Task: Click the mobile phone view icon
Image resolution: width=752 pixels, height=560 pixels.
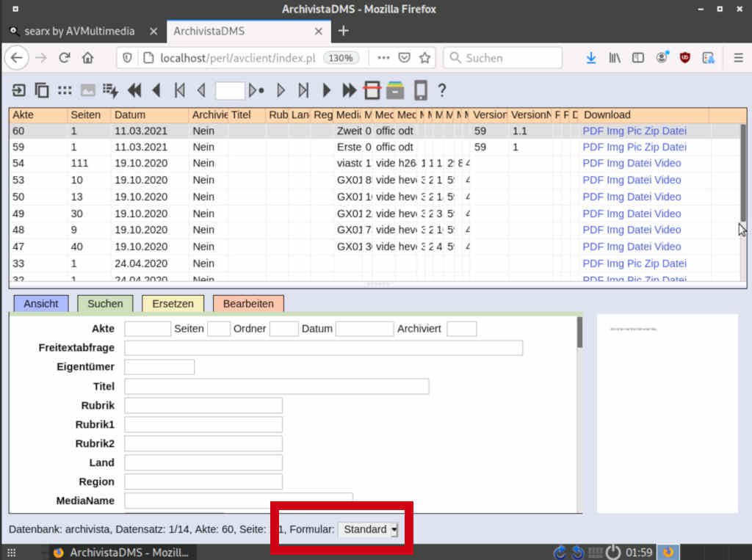Action: pos(421,90)
